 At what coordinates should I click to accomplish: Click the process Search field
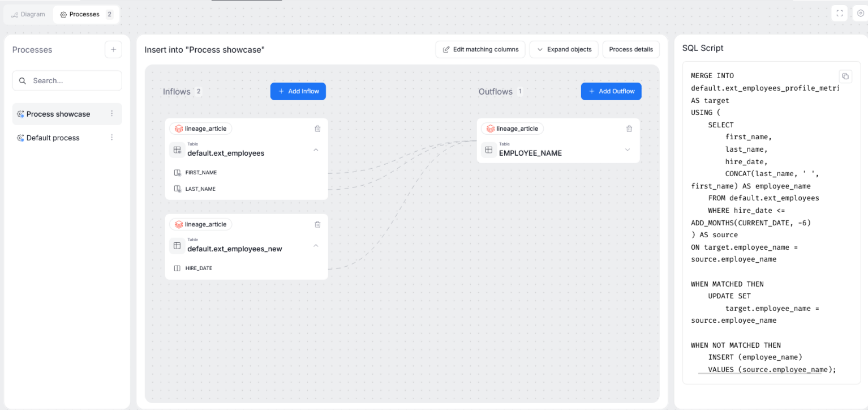coord(67,80)
